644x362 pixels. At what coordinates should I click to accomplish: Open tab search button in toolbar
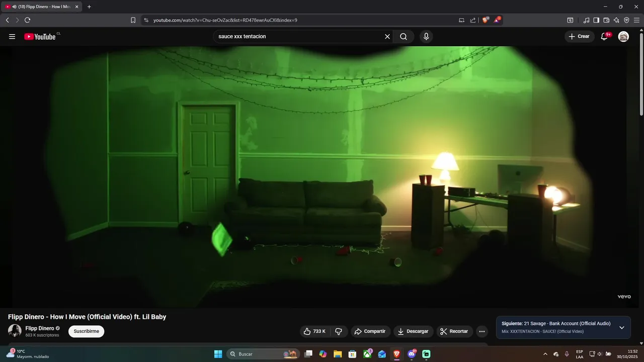coord(570,20)
